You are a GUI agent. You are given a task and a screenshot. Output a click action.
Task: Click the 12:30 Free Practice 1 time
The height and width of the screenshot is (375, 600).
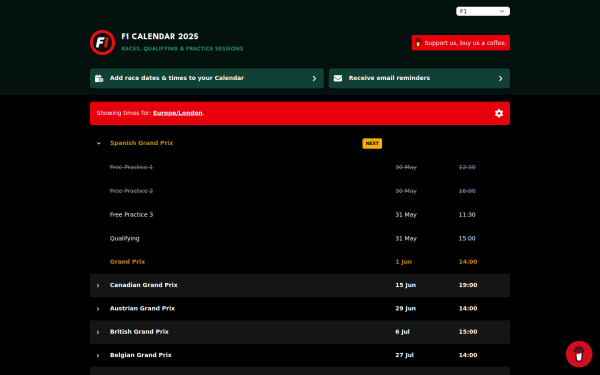coord(467,167)
